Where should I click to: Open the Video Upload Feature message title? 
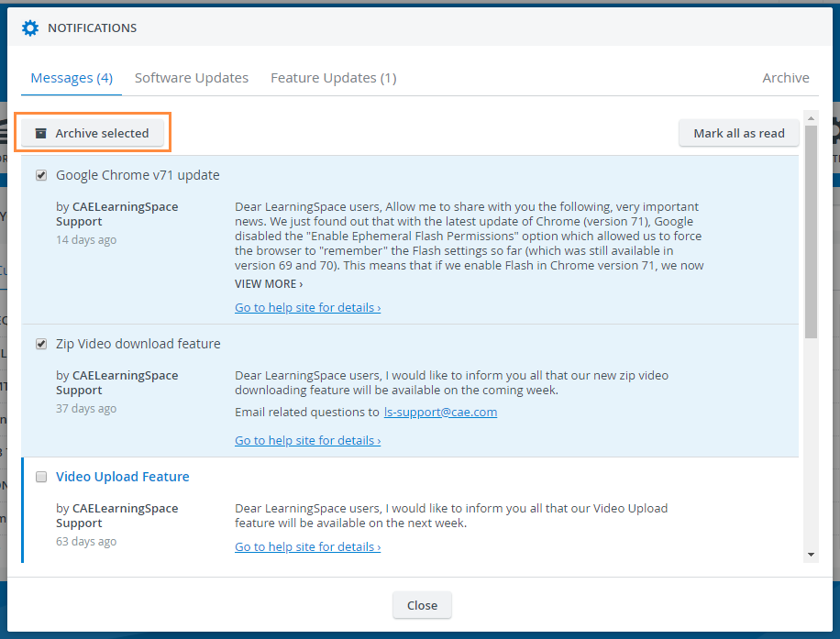pos(123,477)
